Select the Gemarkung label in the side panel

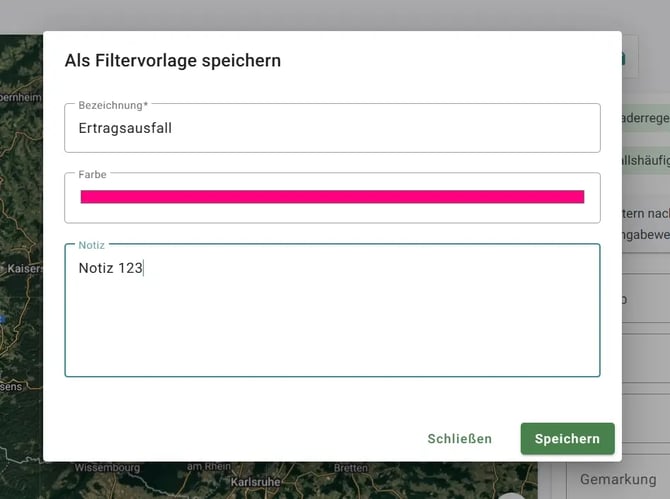tap(618, 479)
